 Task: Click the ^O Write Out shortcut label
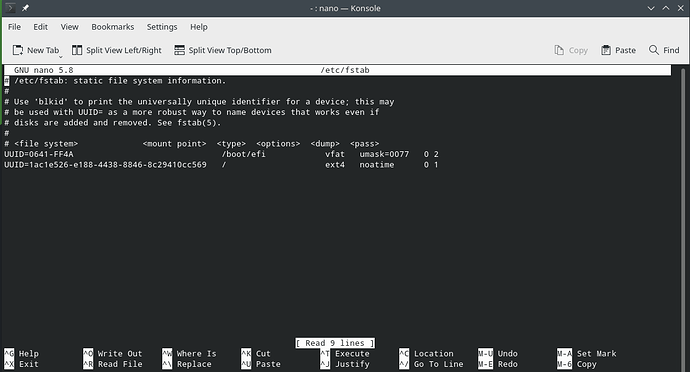tap(113, 354)
